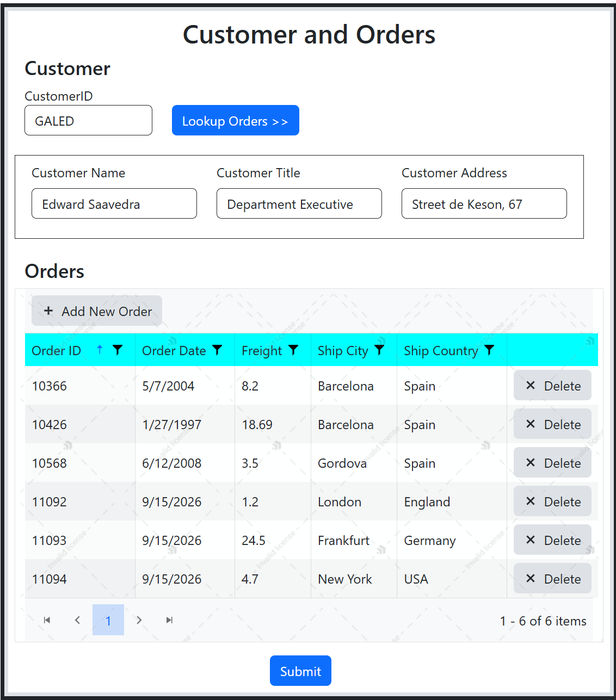This screenshot has height=700, width=616.
Task: Click the Order ID ascending sort arrow
Action: (100, 350)
